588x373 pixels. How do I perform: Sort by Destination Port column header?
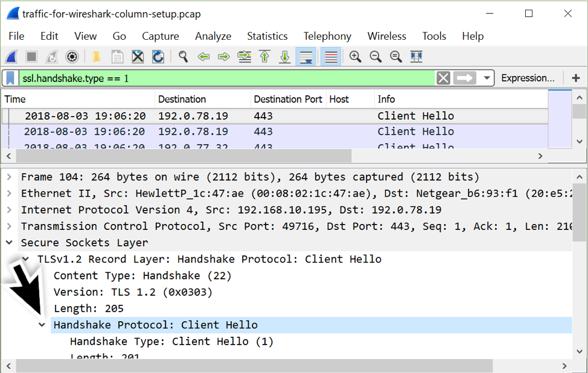click(288, 99)
